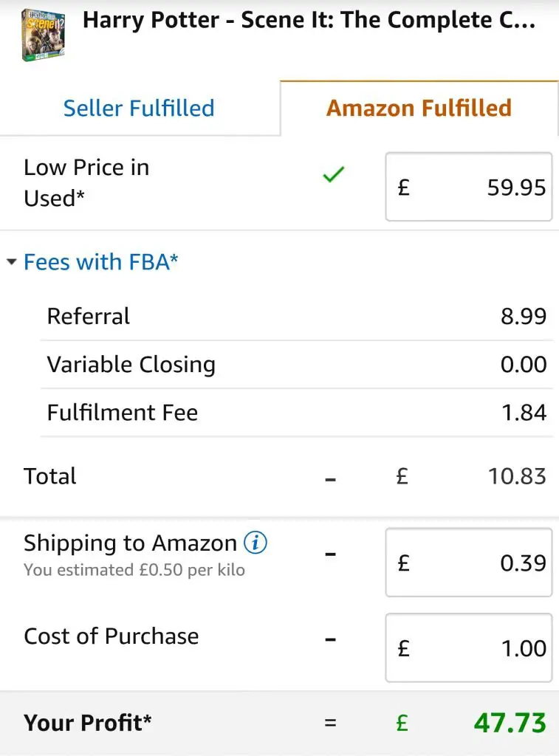Open Shipping to Amazon info icon
The image size is (559, 756).
[x=256, y=543]
